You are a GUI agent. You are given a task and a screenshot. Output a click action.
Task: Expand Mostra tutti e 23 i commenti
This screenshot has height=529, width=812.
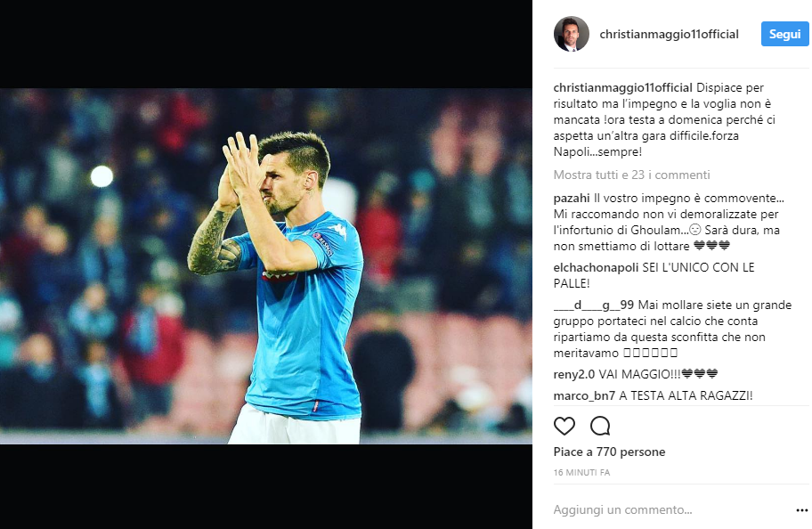click(x=631, y=175)
